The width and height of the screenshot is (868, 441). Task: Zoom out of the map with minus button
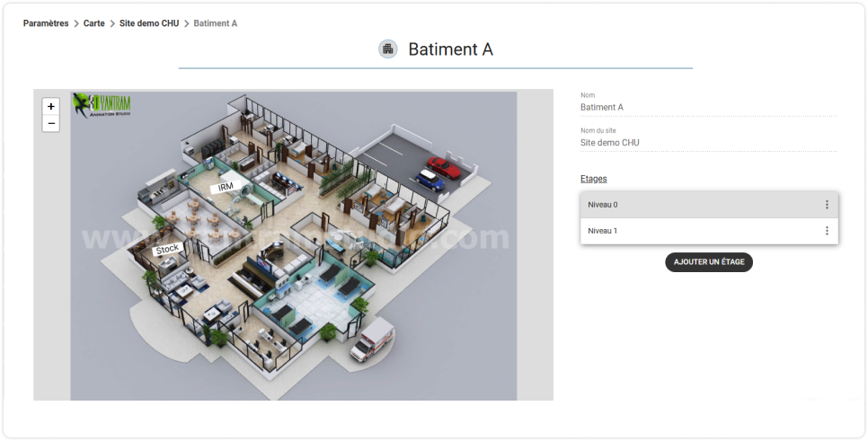pyautogui.click(x=51, y=123)
